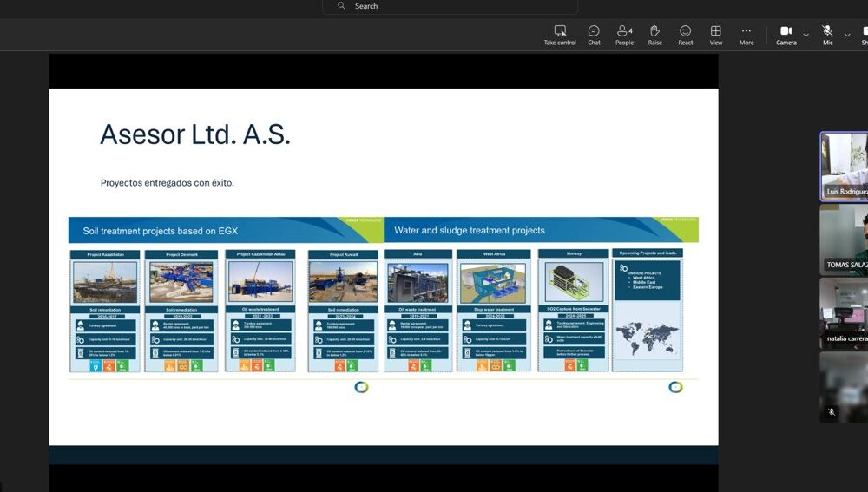The width and height of the screenshot is (868, 492).
Task: Click the circular logo under the soil projects
Action: (x=361, y=387)
